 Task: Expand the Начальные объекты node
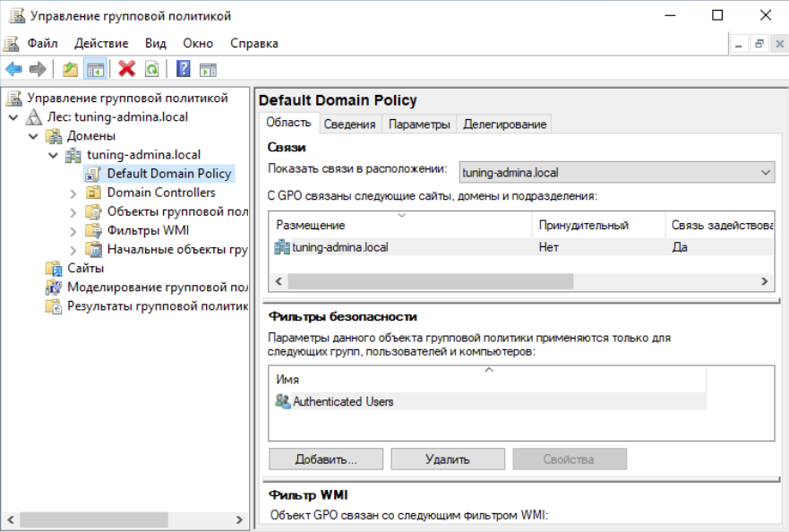pyautogui.click(x=73, y=250)
